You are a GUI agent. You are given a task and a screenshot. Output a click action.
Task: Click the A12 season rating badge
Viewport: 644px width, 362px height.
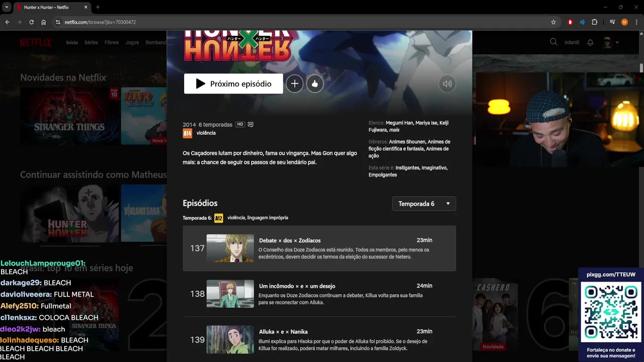tap(219, 218)
